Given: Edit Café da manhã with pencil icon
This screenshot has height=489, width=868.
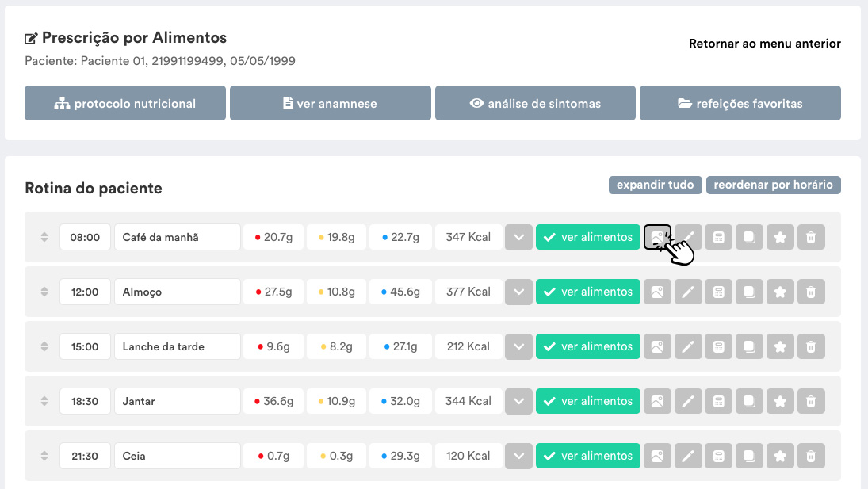Looking at the screenshot, I should [688, 237].
